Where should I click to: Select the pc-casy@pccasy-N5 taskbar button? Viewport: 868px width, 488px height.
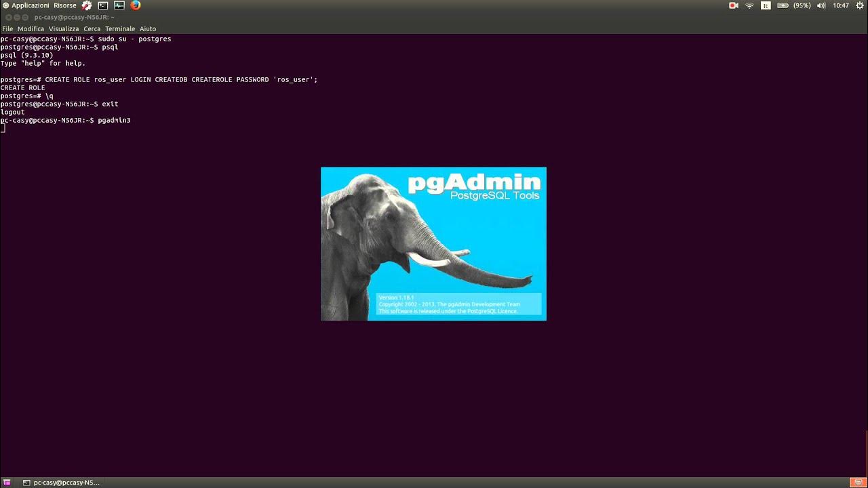[x=61, y=483]
